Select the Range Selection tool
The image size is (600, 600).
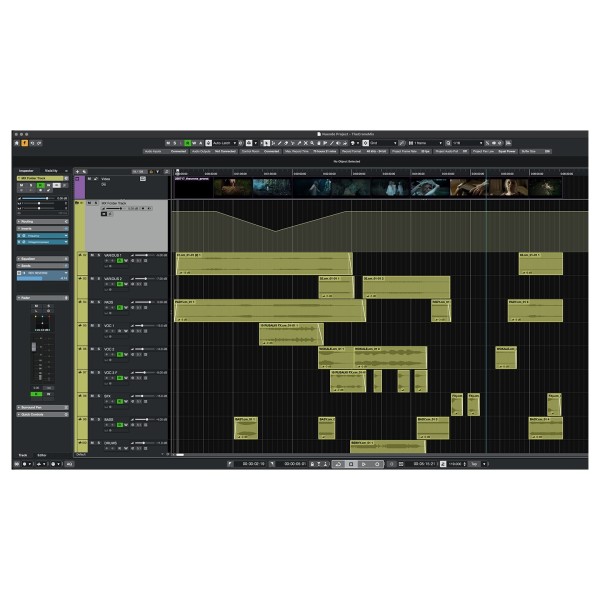[x=273, y=143]
